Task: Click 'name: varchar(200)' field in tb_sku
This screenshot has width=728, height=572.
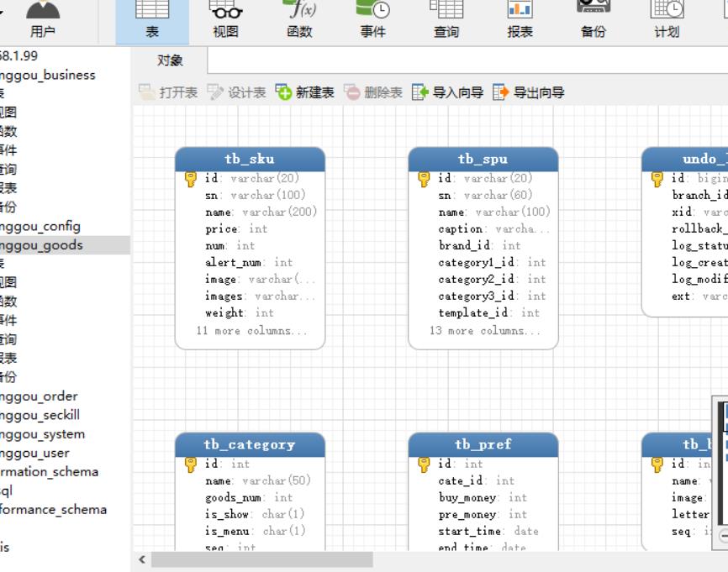Action: coord(261,212)
